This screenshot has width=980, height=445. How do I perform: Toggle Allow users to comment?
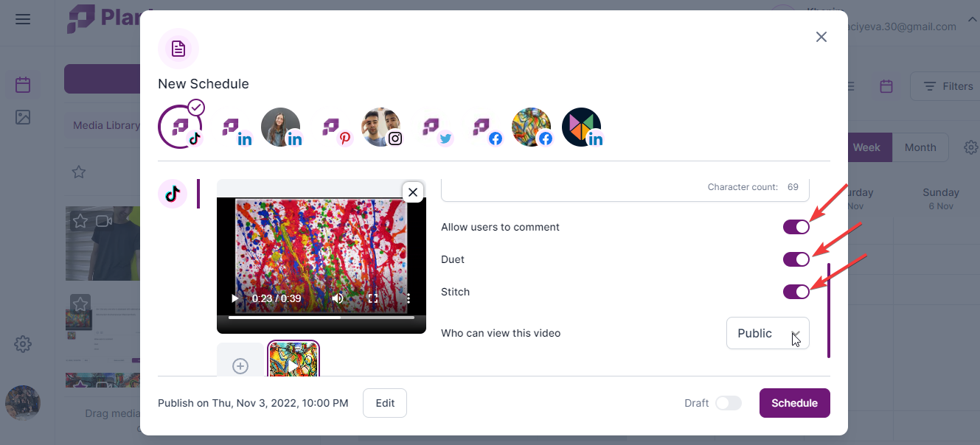click(796, 227)
